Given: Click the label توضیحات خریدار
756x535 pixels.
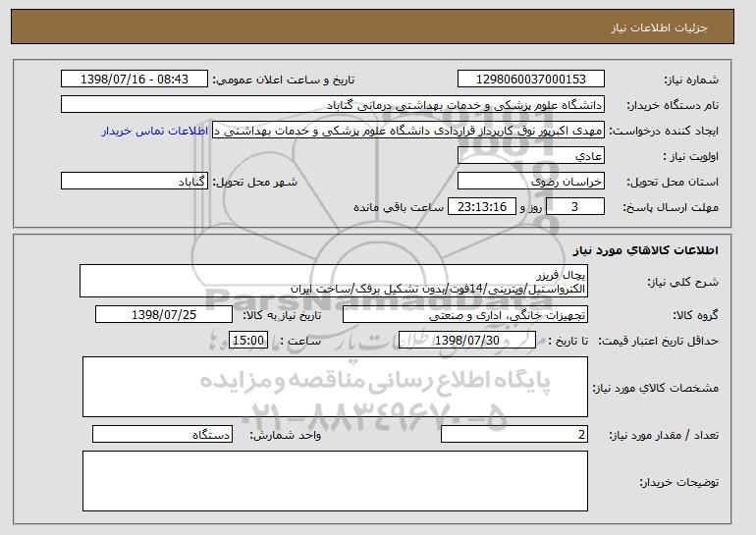Looking at the screenshot, I should pyautogui.click(x=678, y=482).
